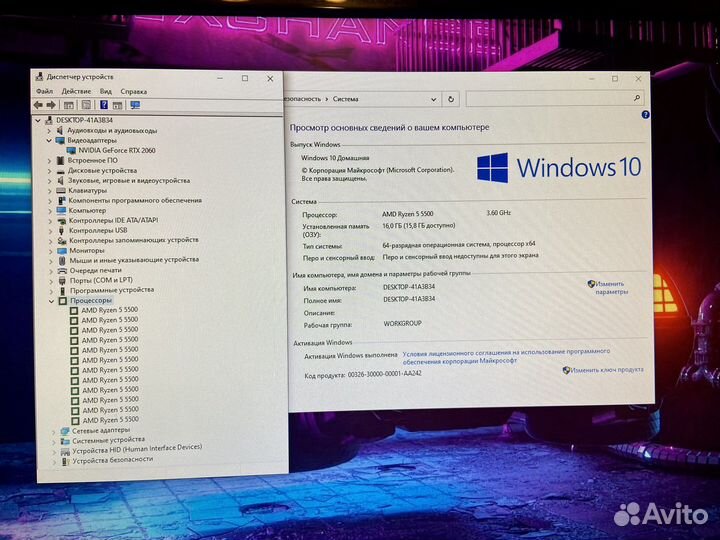Select the Видеоадаптеры label
Screen dimensions: 720x540
[92, 141]
